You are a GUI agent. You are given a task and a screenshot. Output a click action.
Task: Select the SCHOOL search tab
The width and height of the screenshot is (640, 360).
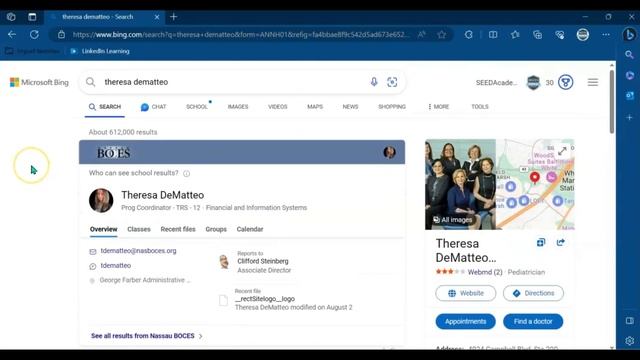pos(197,107)
